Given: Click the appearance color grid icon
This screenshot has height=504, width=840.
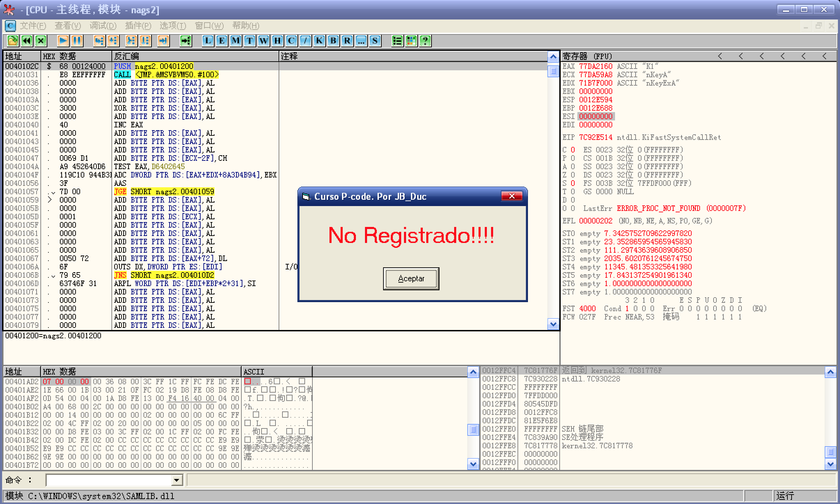Looking at the screenshot, I should (x=411, y=41).
